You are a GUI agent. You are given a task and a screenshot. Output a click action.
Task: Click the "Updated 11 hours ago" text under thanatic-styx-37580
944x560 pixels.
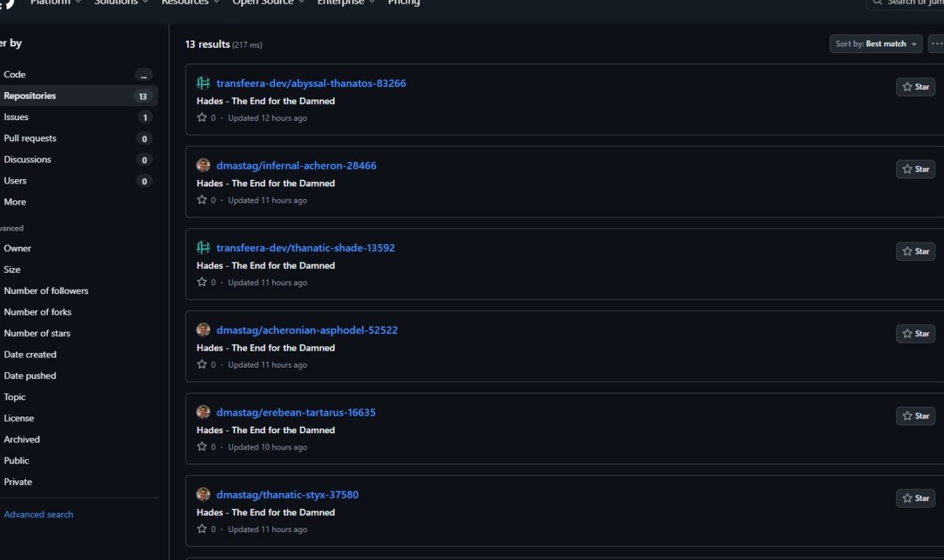(268, 529)
